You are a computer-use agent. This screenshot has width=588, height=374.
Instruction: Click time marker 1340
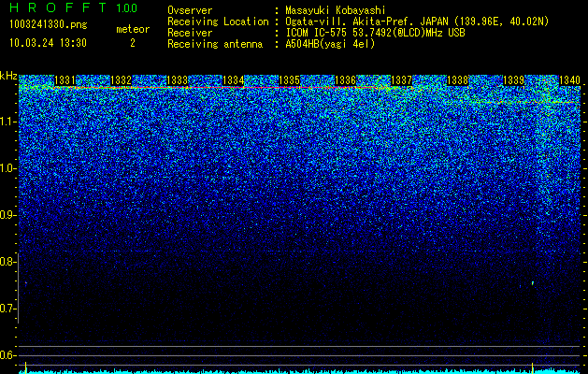569,80
